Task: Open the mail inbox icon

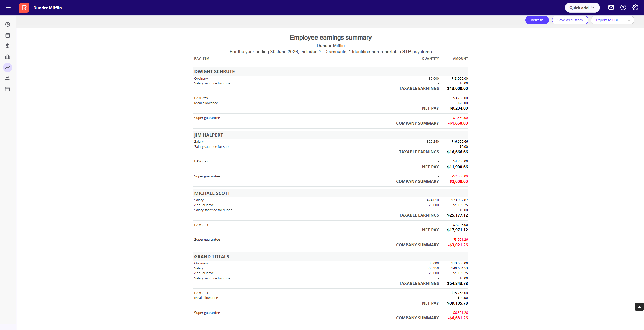Action: pyautogui.click(x=611, y=8)
